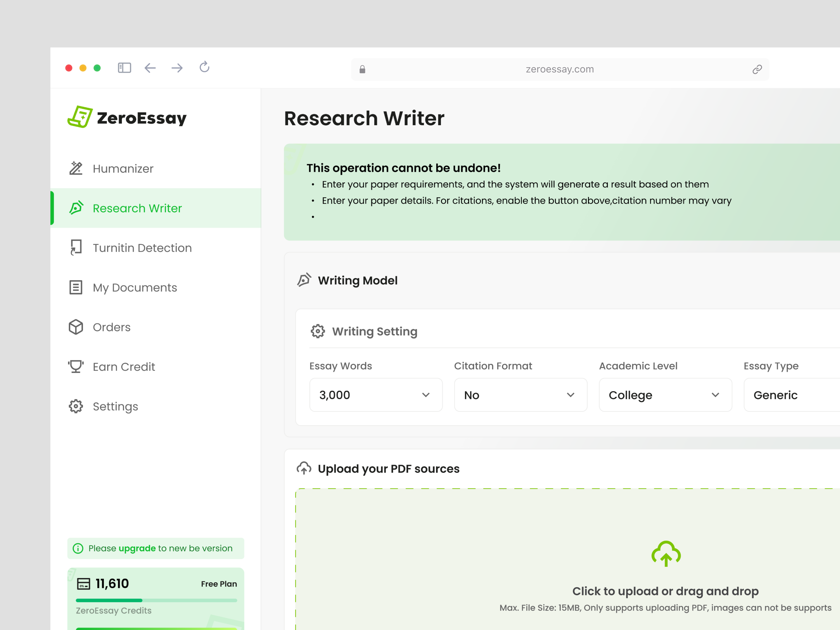Select the Orders box icon
The width and height of the screenshot is (840, 630).
pos(76,327)
